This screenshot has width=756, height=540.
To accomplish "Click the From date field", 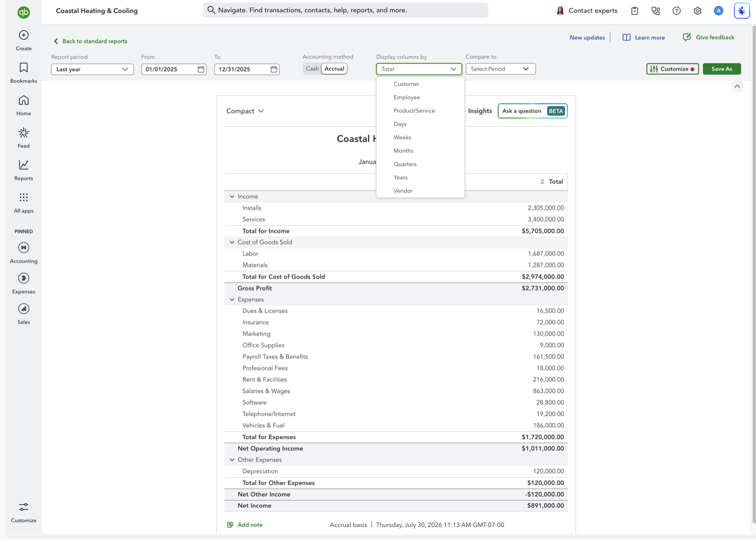I will pyautogui.click(x=174, y=69).
